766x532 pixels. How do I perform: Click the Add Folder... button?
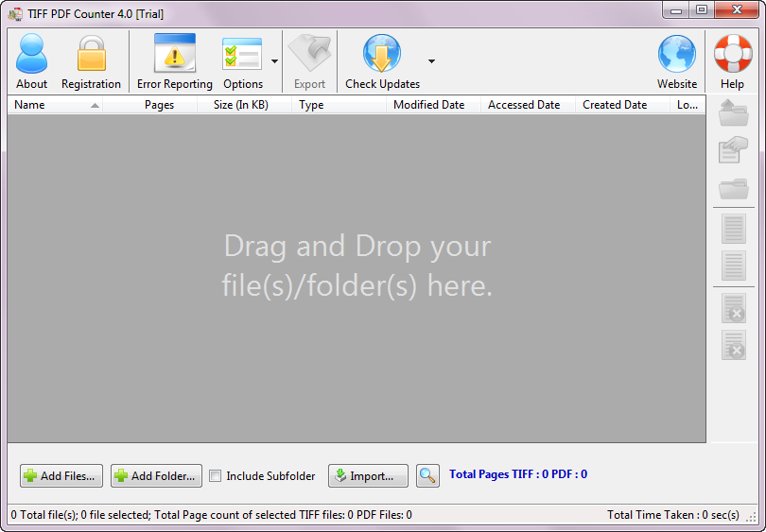(x=156, y=475)
